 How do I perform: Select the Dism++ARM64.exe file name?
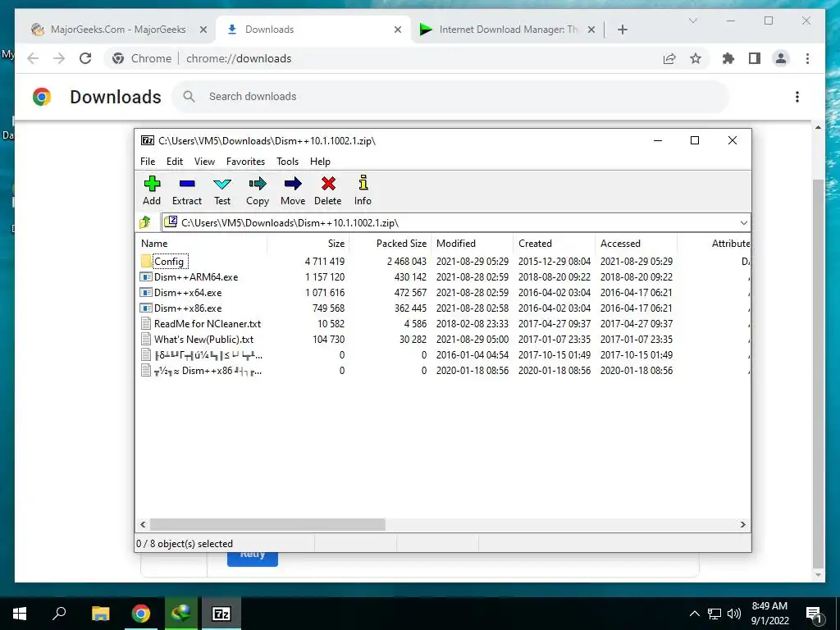click(x=196, y=277)
